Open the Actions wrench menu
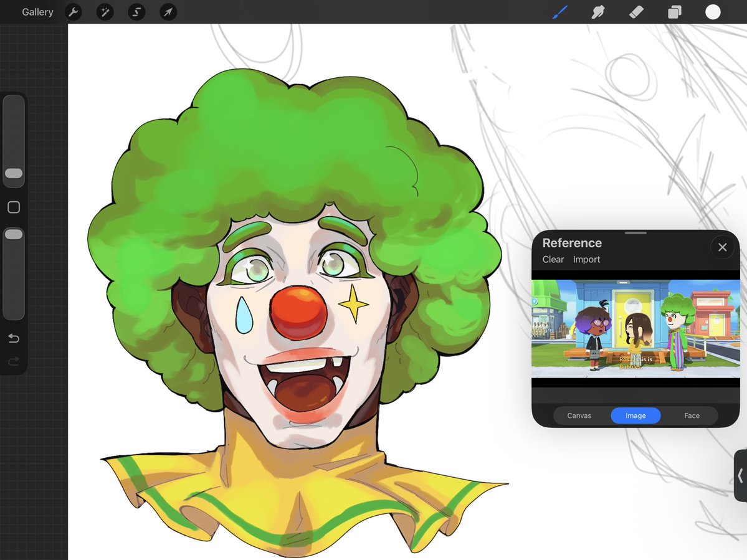The width and height of the screenshot is (747, 560). tap(74, 12)
